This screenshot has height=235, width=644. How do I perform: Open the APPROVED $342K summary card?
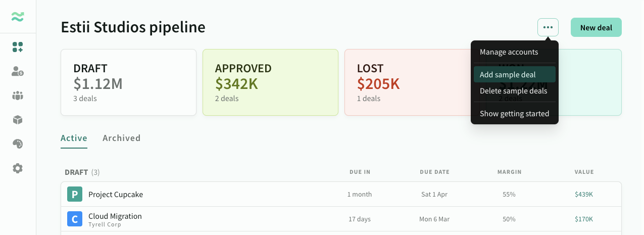click(x=270, y=82)
